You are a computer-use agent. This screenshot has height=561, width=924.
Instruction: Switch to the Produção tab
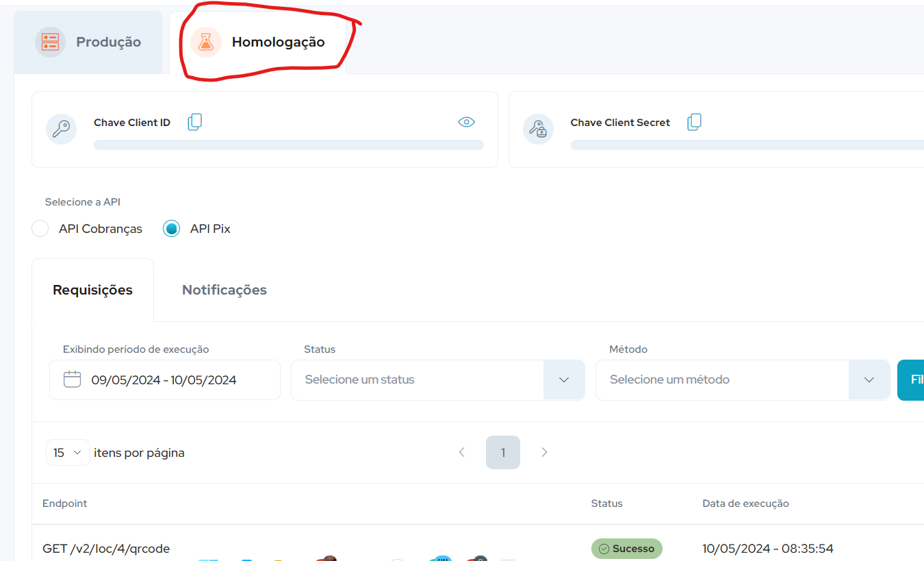(x=88, y=42)
